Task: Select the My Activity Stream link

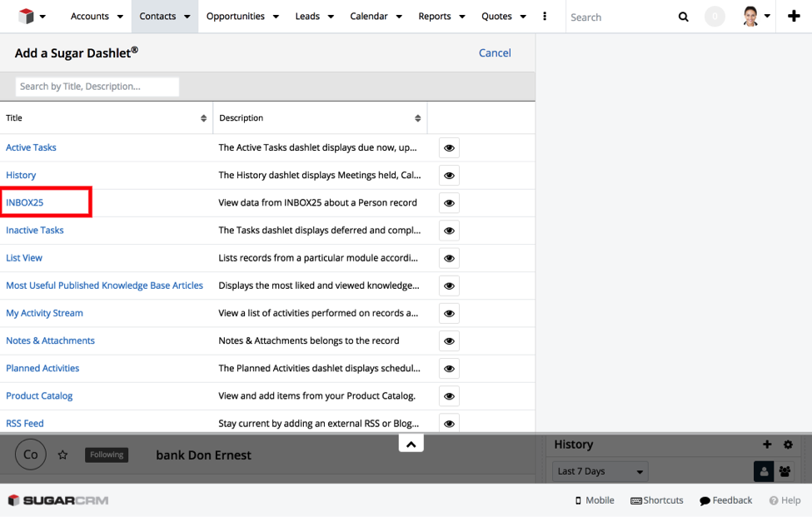Action: point(44,313)
